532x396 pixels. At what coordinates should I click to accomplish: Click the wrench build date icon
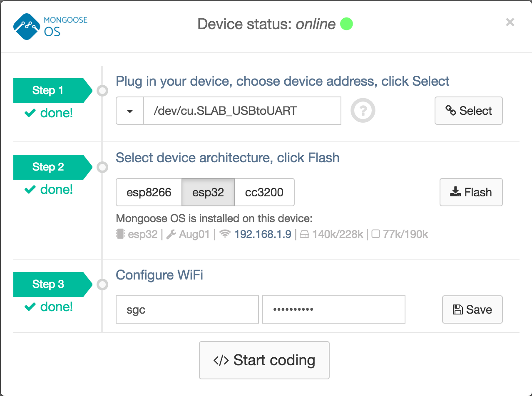[171, 235]
